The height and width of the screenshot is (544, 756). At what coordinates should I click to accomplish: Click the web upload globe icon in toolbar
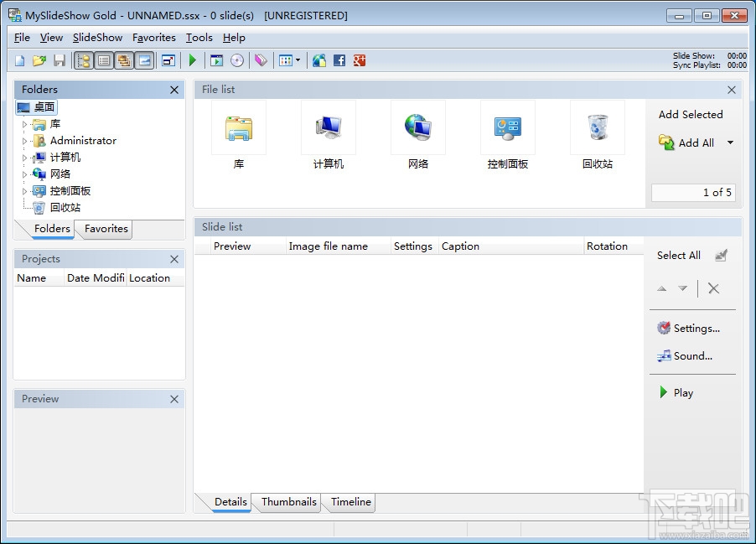pos(319,60)
